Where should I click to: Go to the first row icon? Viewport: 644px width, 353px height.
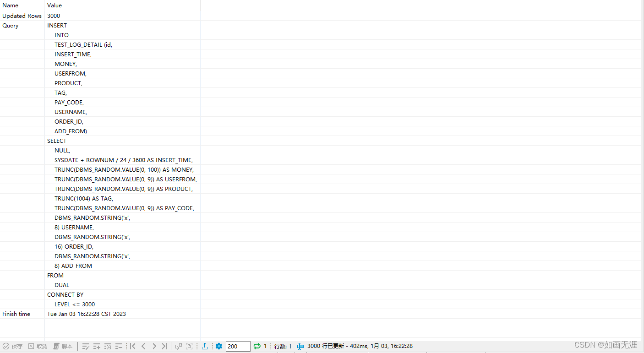point(133,346)
